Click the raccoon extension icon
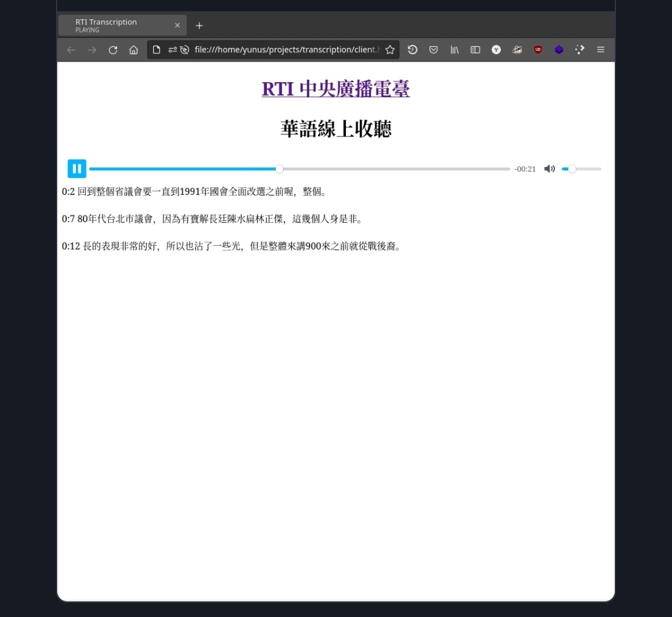 pos(517,50)
